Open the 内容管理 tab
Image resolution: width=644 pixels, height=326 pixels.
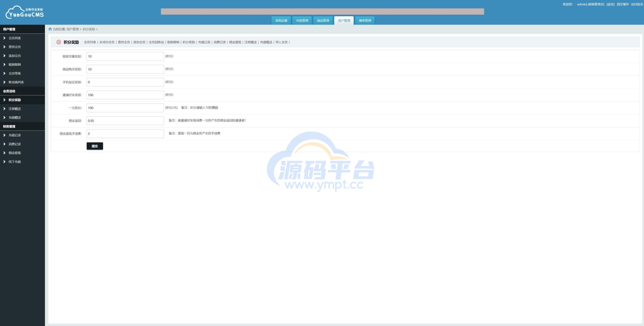coord(302,21)
